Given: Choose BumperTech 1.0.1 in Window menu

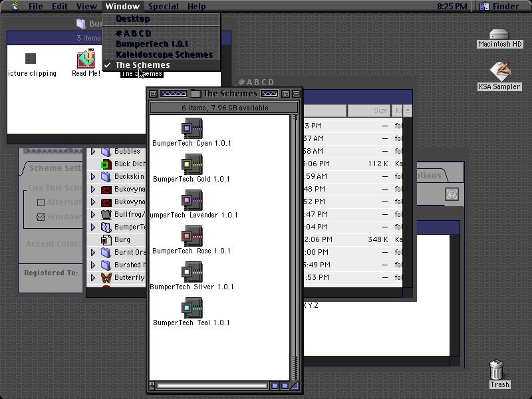Looking at the screenshot, I should (162, 44).
